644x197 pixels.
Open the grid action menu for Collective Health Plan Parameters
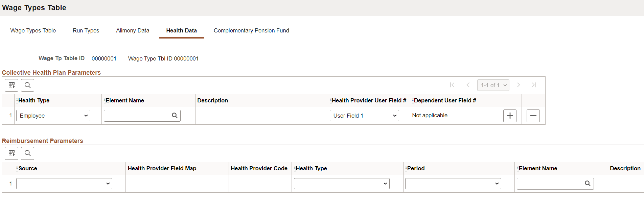11,85
